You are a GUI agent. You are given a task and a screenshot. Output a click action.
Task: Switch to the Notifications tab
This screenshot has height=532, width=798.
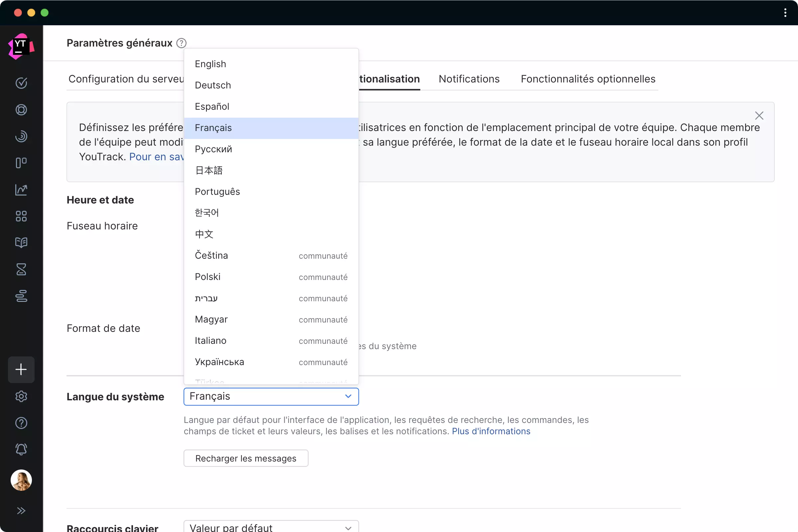tap(469, 79)
